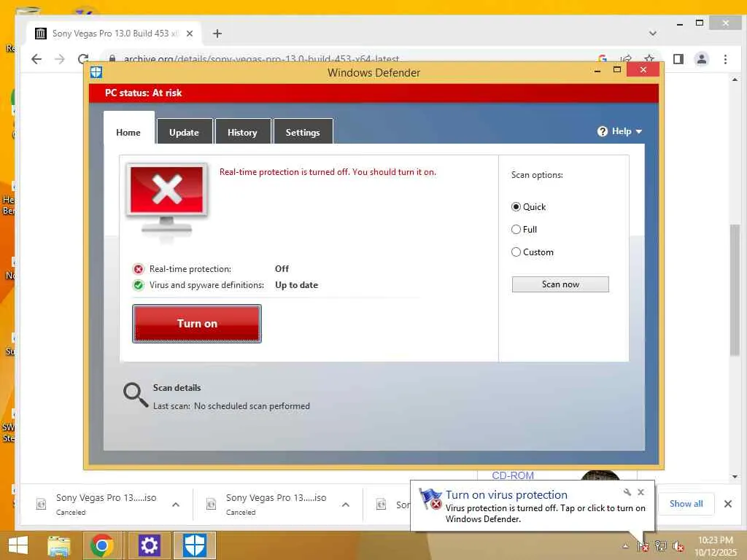Click the Chrome back arrow
Screen dimensions: 747x560
(36, 59)
